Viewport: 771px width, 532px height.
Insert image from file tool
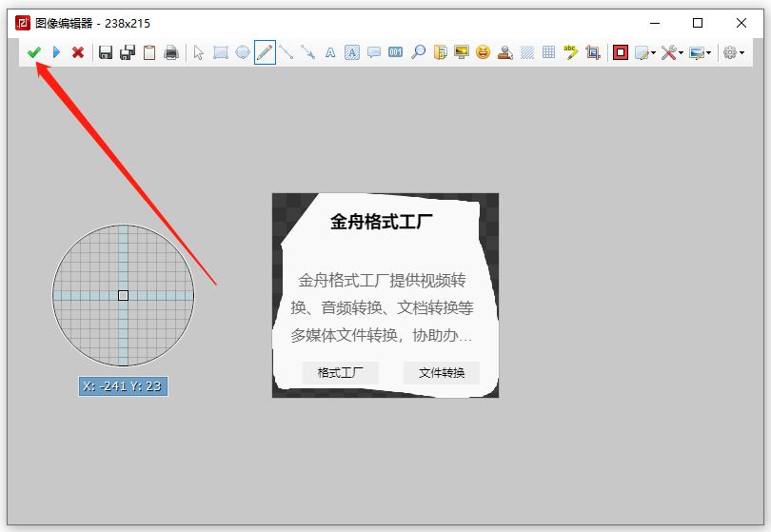440,52
